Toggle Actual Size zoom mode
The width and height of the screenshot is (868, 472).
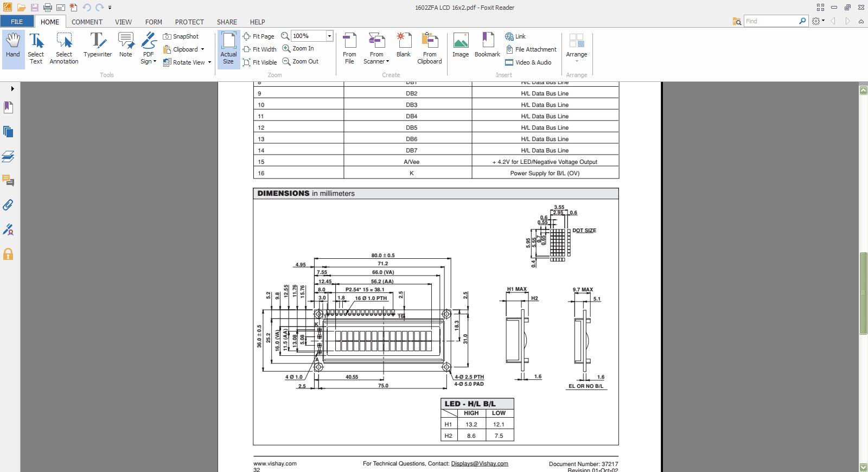[228, 48]
